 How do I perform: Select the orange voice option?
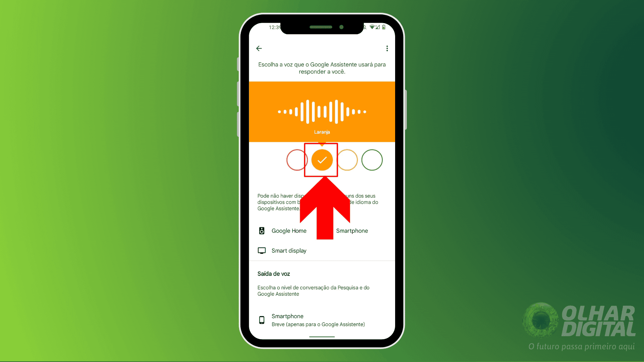pyautogui.click(x=322, y=160)
